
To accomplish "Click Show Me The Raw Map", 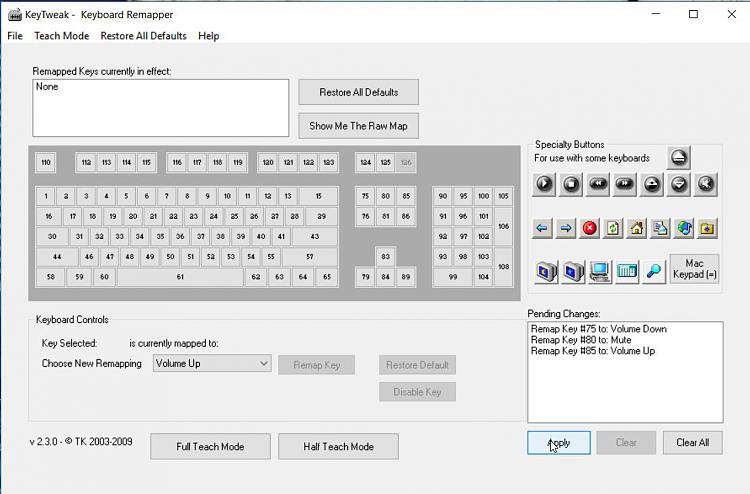I will point(359,126).
